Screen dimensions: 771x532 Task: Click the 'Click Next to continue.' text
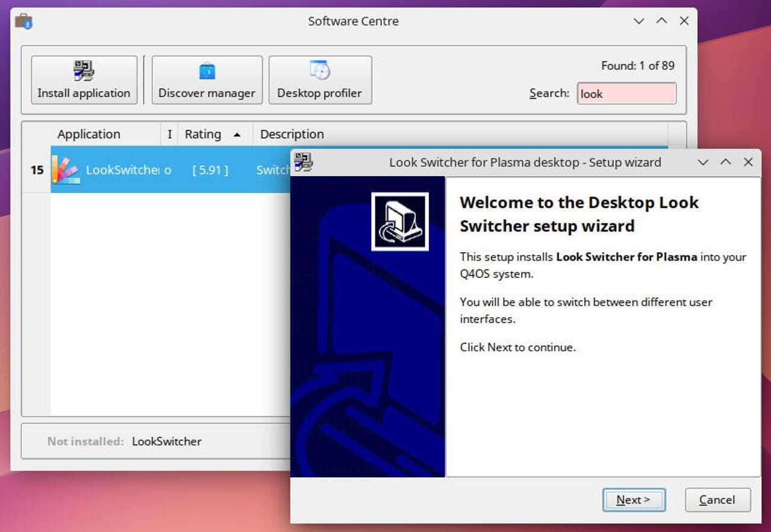(x=517, y=347)
